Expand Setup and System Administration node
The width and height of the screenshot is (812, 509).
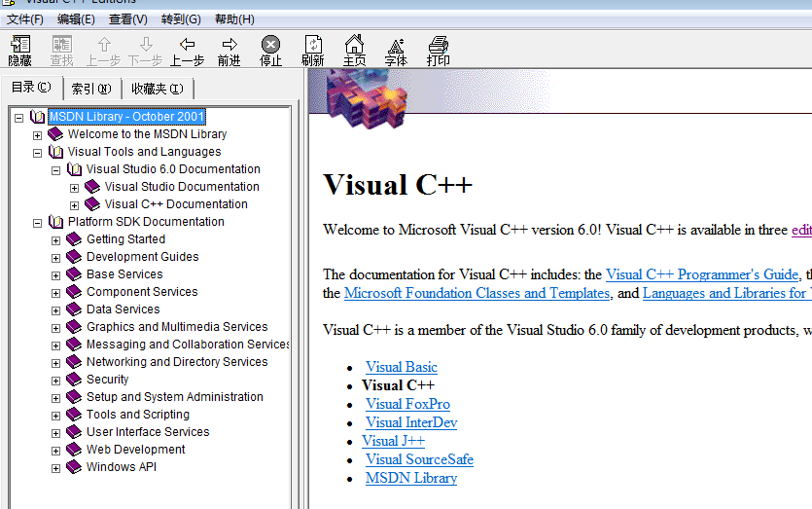56,399
